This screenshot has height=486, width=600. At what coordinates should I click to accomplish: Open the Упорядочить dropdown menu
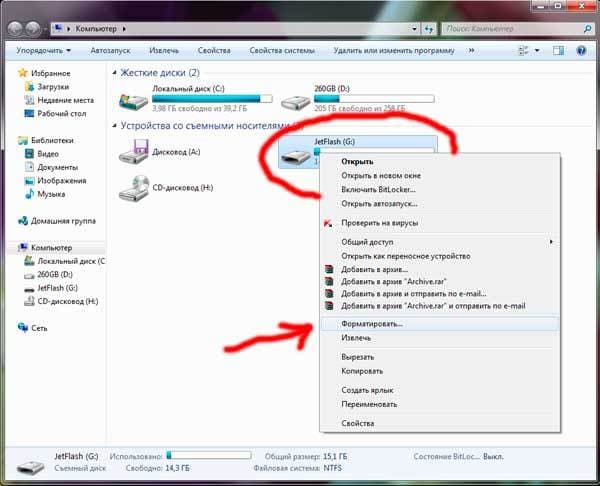coord(44,51)
